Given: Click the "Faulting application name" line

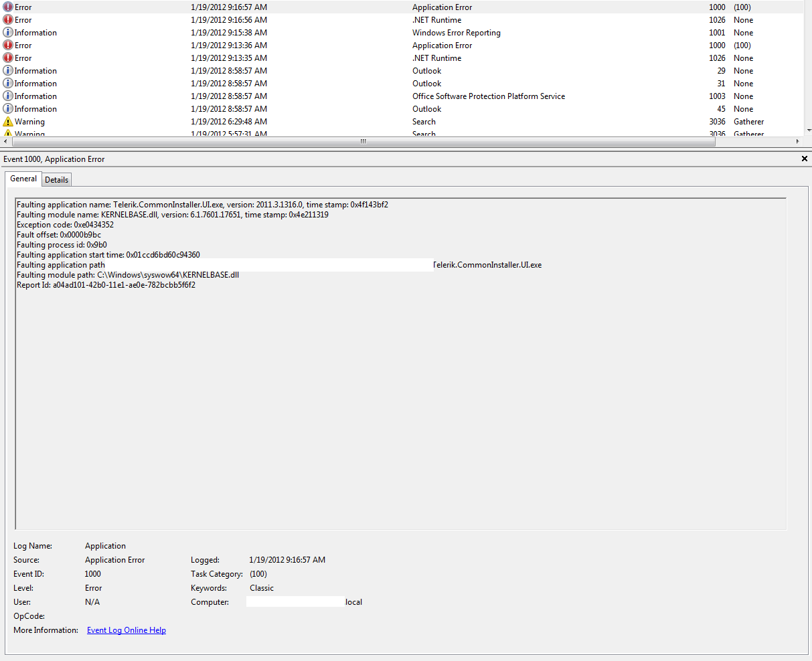Looking at the screenshot, I should (202, 205).
